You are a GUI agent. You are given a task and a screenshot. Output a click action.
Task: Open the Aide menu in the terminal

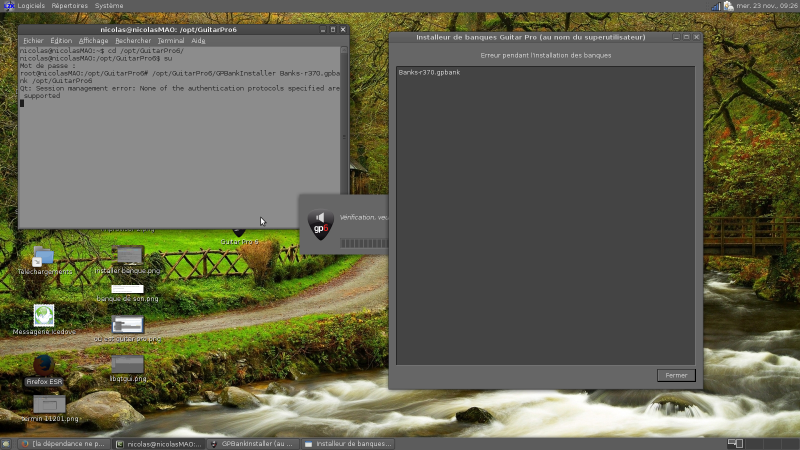(198, 41)
